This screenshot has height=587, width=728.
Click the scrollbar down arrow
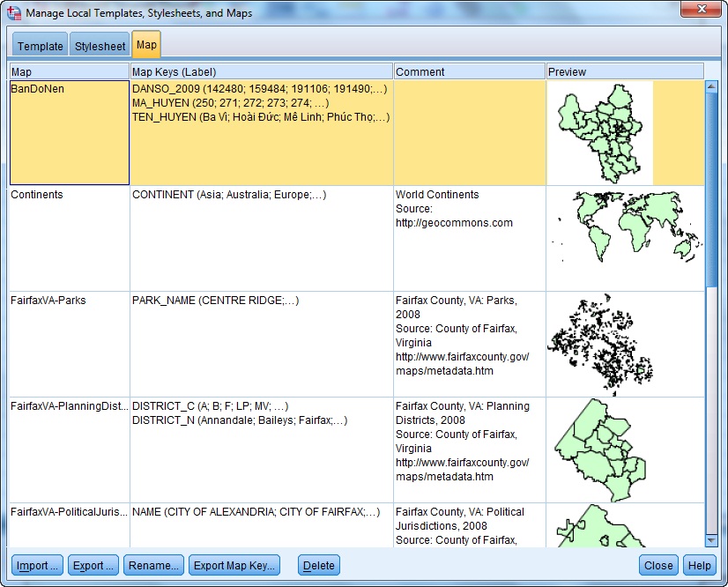click(712, 539)
